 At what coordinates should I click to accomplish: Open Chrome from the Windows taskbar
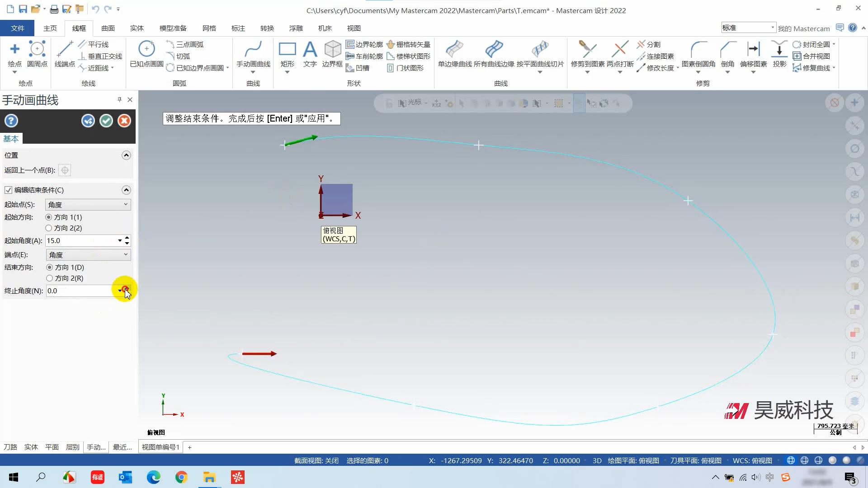click(181, 477)
